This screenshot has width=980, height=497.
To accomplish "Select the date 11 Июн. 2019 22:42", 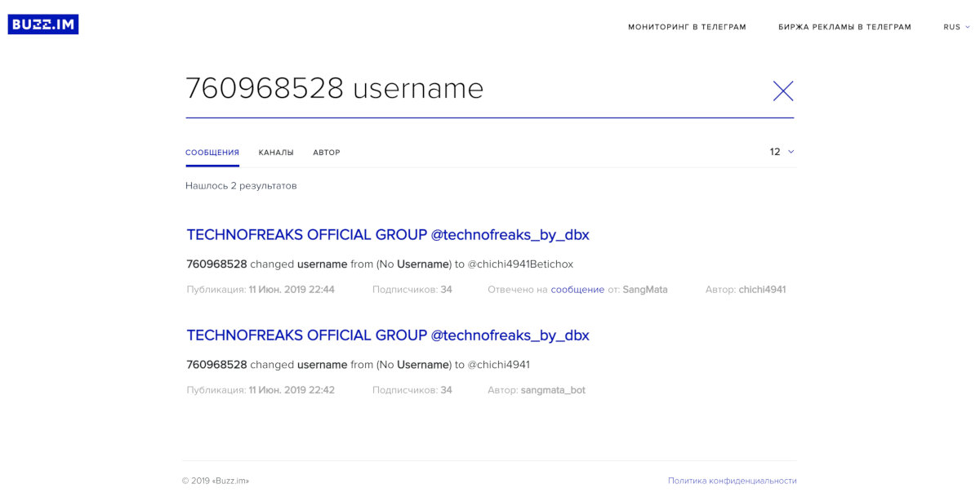I will click(x=292, y=390).
